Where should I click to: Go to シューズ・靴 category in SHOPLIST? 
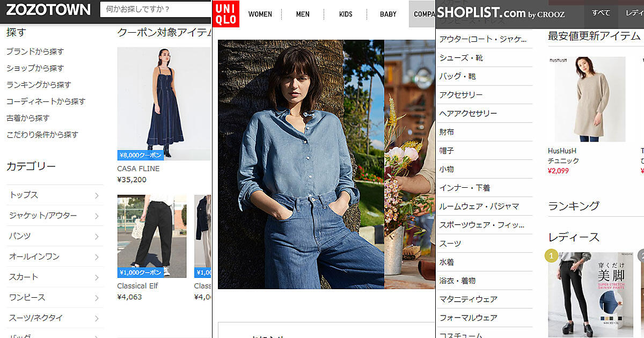click(x=461, y=58)
